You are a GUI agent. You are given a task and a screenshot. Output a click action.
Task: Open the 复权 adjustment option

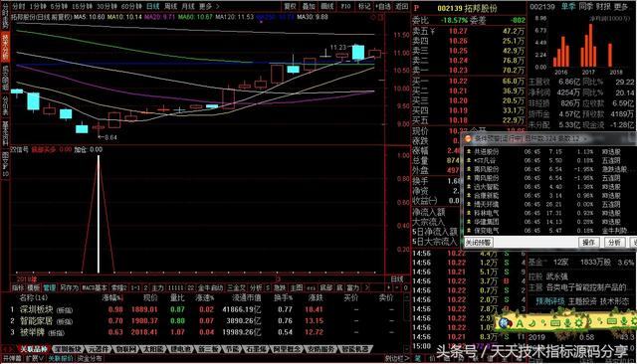coord(290,7)
